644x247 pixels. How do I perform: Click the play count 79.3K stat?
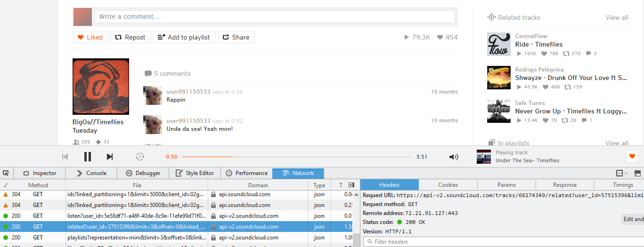417,37
